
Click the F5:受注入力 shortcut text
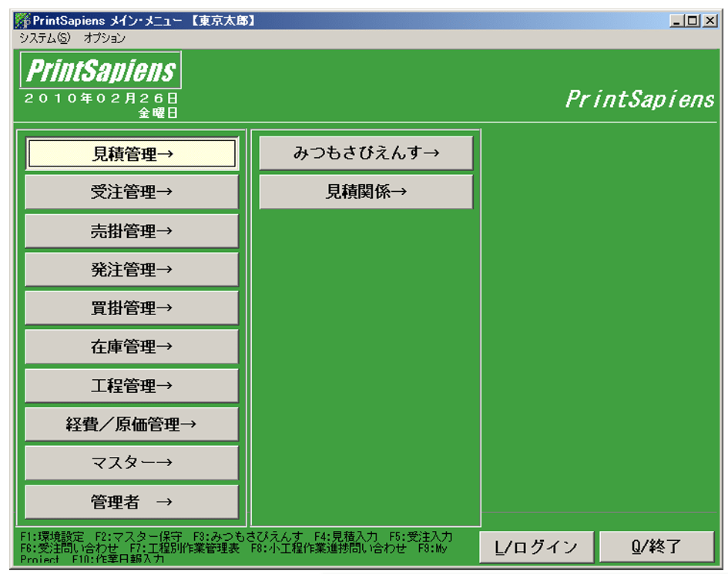point(421,537)
